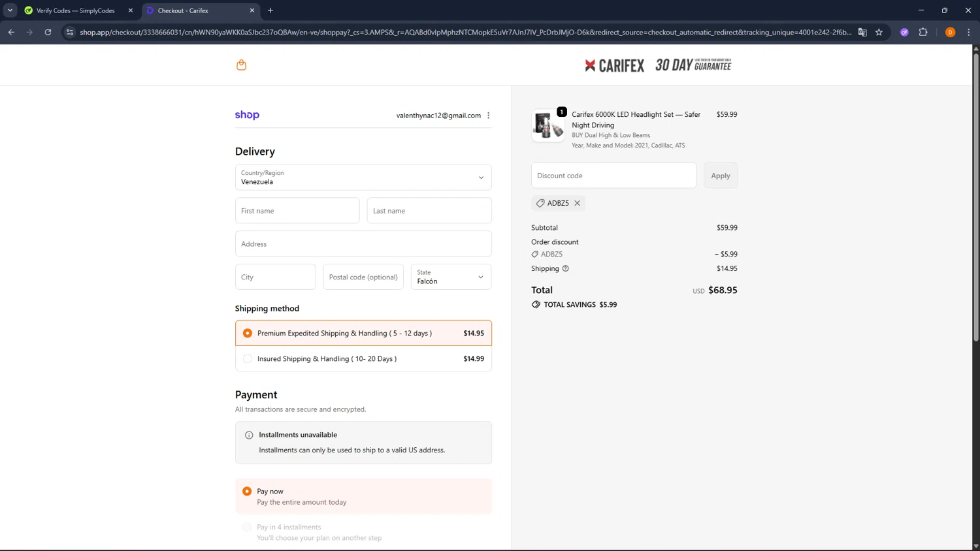Open the Chrome profile avatar
Viewport: 980px width, 551px height.
point(950,32)
